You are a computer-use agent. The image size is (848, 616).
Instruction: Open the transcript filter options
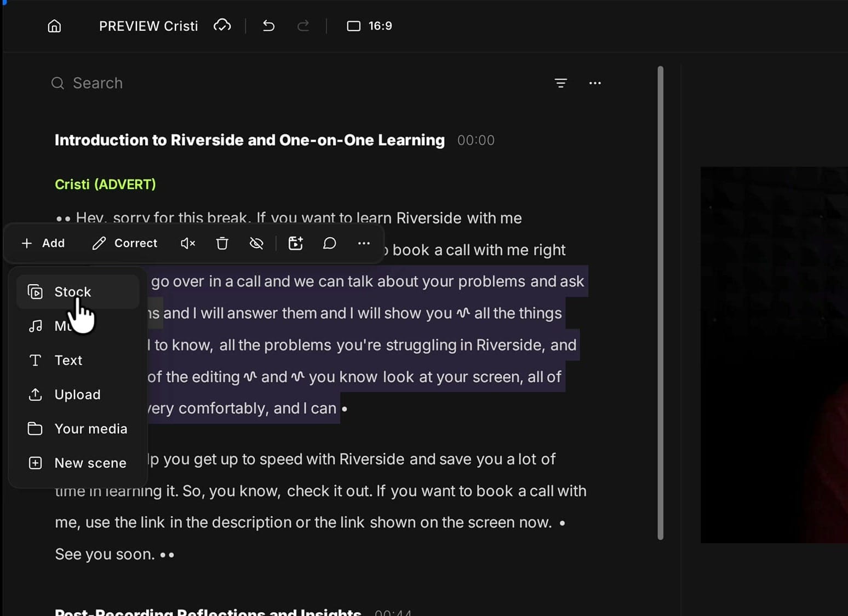tap(560, 83)
